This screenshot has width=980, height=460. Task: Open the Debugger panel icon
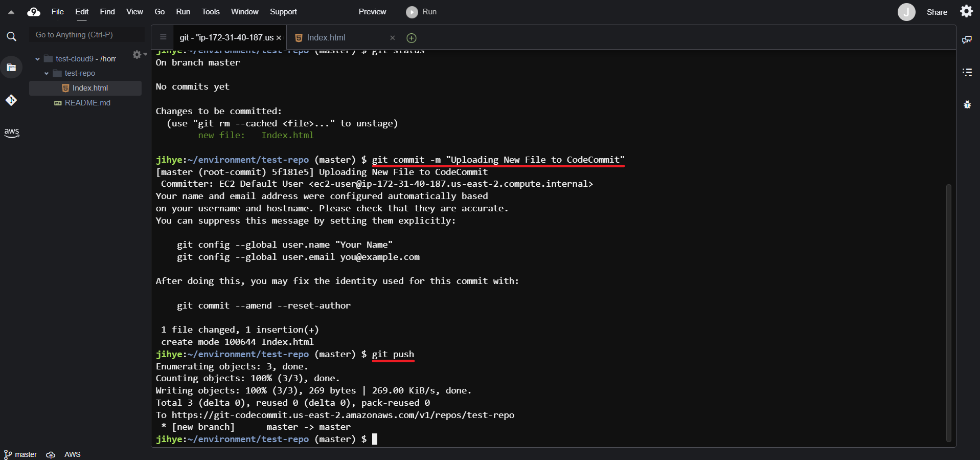coord(967,104)
